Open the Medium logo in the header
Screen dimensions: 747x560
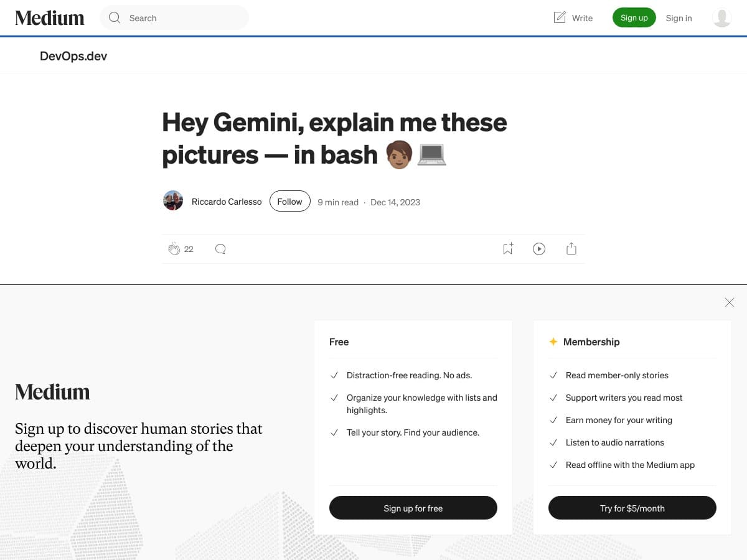click(50, 18)
